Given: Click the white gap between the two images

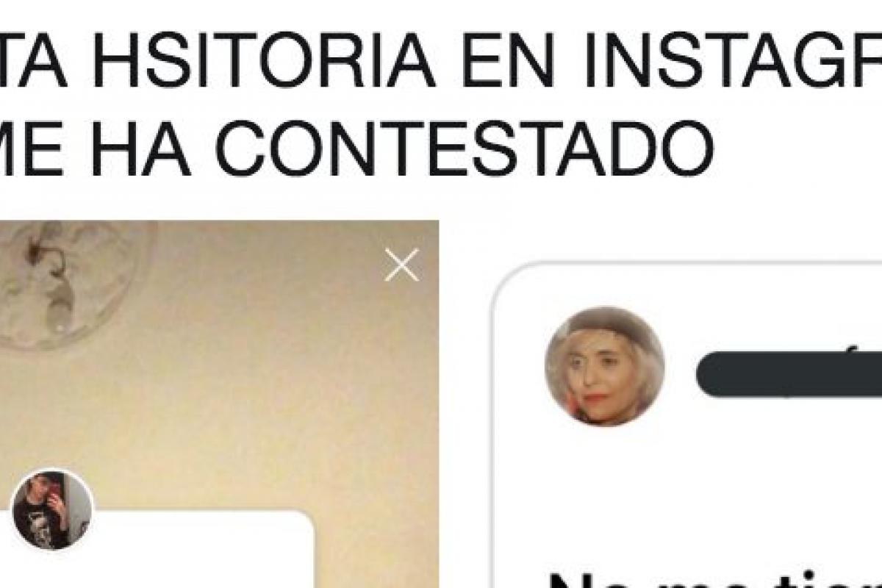Looking at the screenshot, I should (465, 404).
